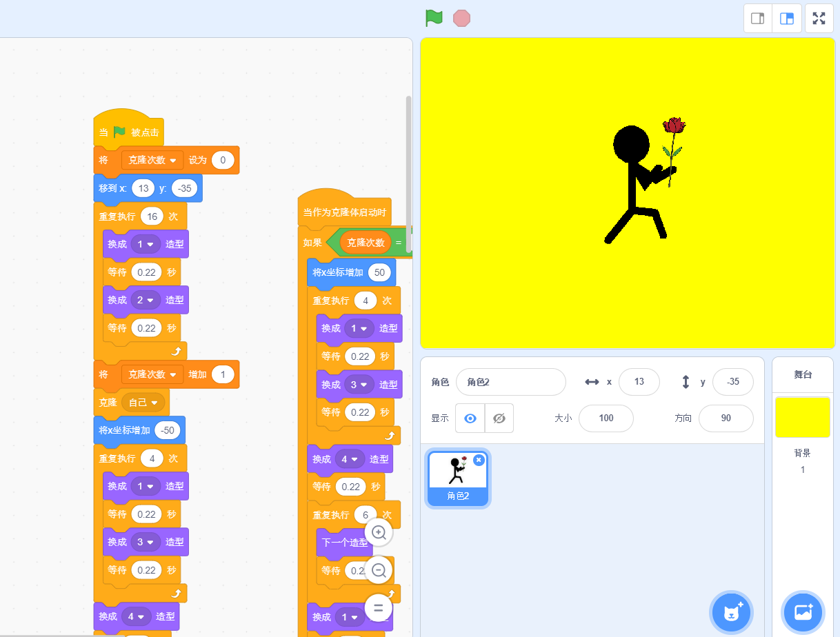Zoom in on the code workspace
Viewport: 840px width, 637px height.
click(379, 532)
